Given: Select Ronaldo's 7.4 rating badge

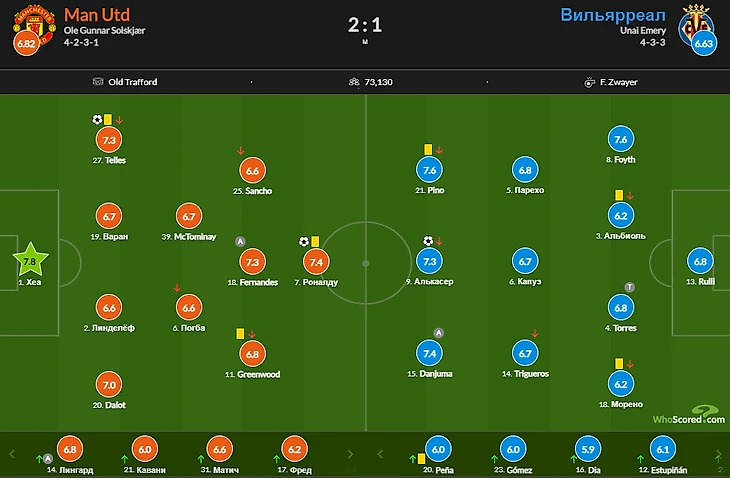Looking at the screenshot, I should (314, 261).
